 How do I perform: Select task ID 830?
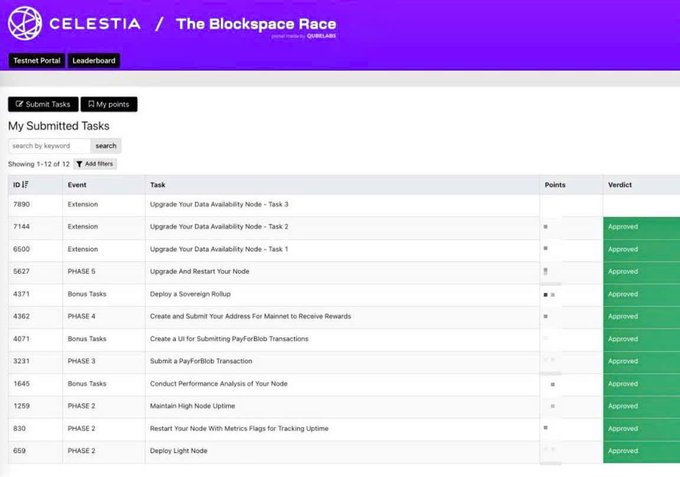(x=19, y=428)
